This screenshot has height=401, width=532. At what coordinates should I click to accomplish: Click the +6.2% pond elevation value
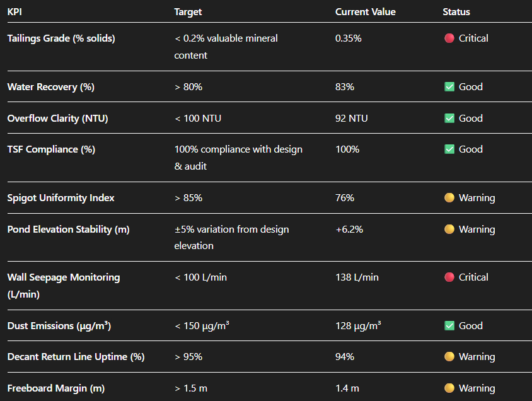(x=349, y=230)
